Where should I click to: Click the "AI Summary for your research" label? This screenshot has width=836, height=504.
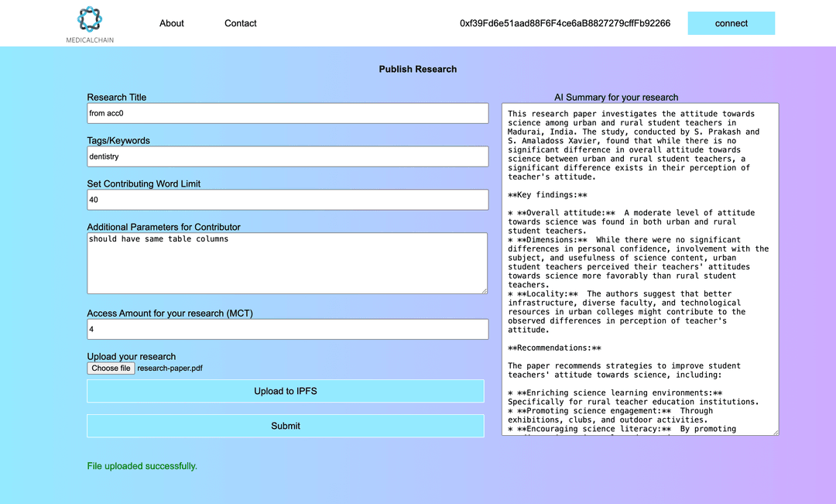616,98
